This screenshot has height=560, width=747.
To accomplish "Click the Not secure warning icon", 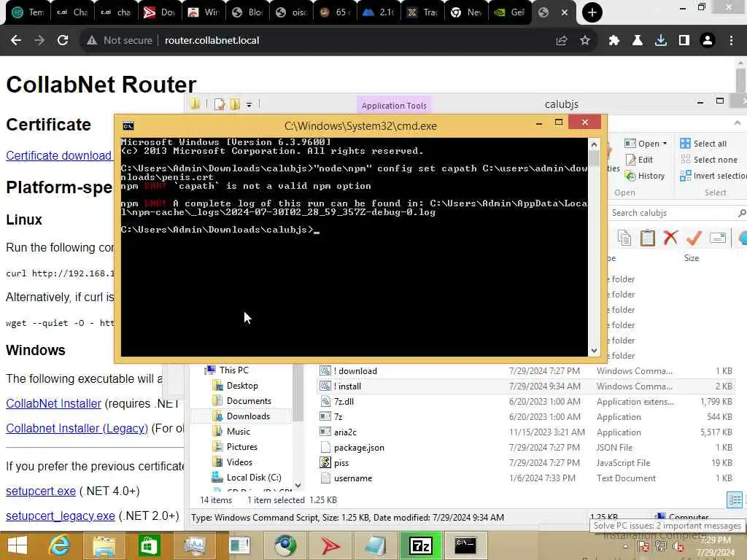I will (x=92, y=41).
